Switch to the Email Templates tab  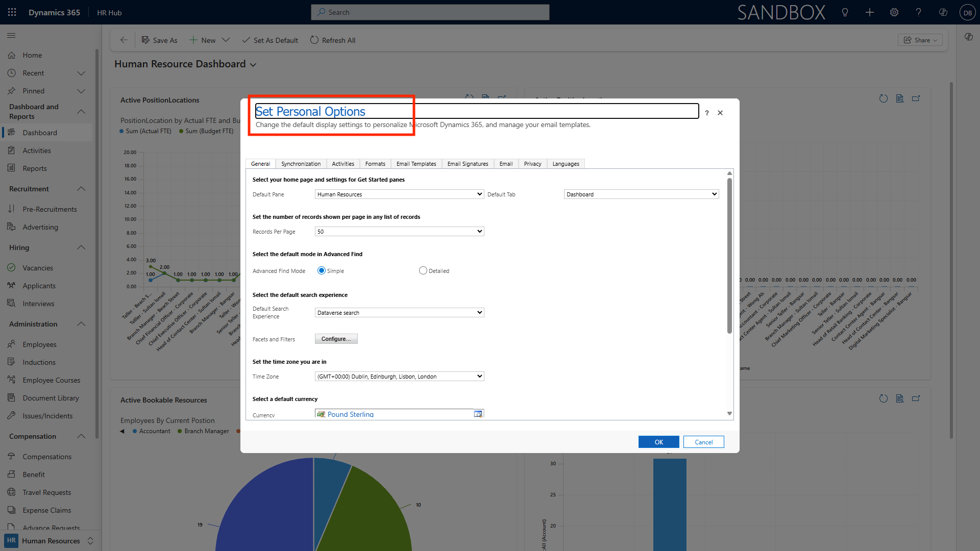[416, 164]
